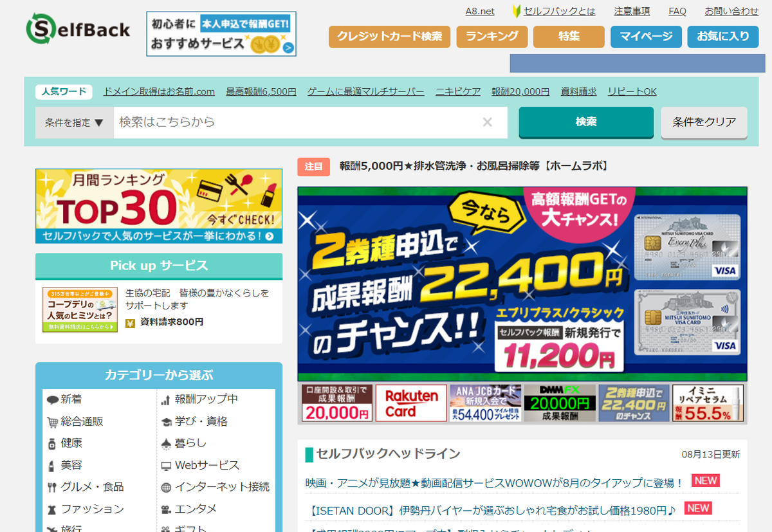Image resolution: width=772 pixels, height=532 pixels.
Task: Click popular word ドメイン取得はお名前.com
Action: pos(159,92)
